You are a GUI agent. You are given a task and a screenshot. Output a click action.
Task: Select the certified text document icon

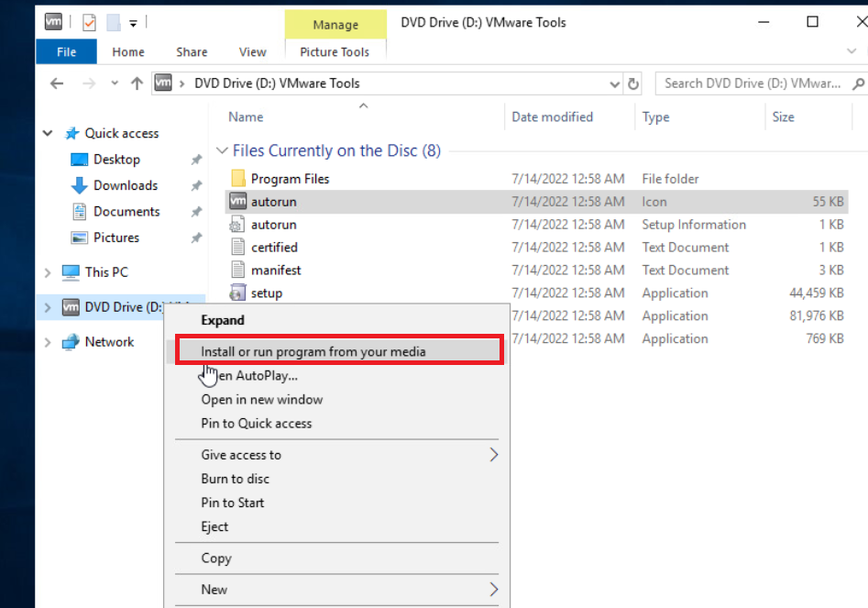click(238, 247)
